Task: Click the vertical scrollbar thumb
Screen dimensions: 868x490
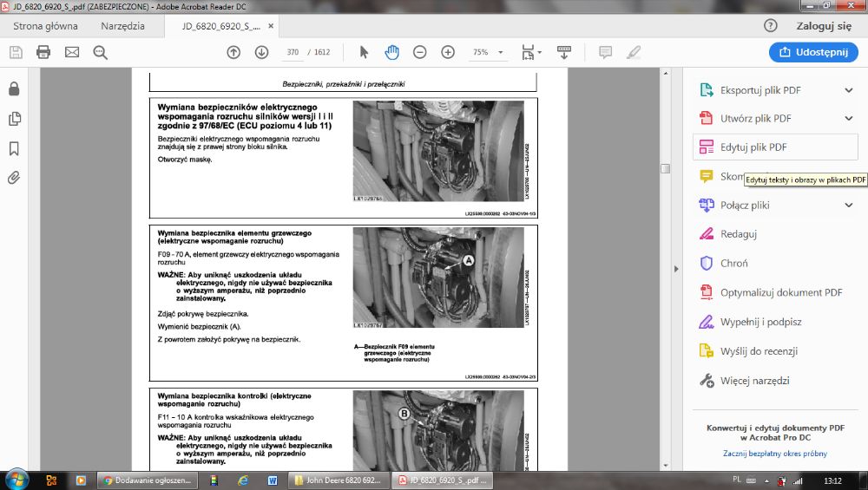Action: [x=666, y=168]
